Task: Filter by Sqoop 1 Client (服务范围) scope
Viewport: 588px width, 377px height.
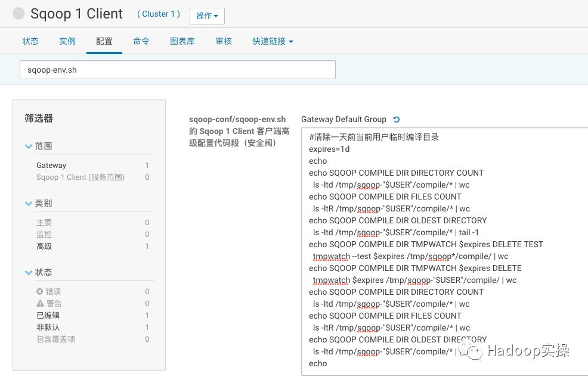Action: click(81, 177)
